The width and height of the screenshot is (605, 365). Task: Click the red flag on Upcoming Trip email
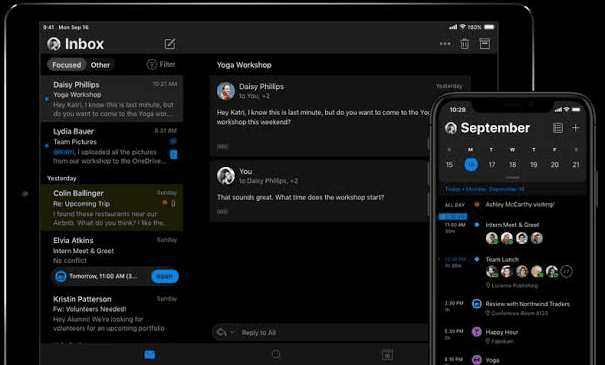(165, 202)
